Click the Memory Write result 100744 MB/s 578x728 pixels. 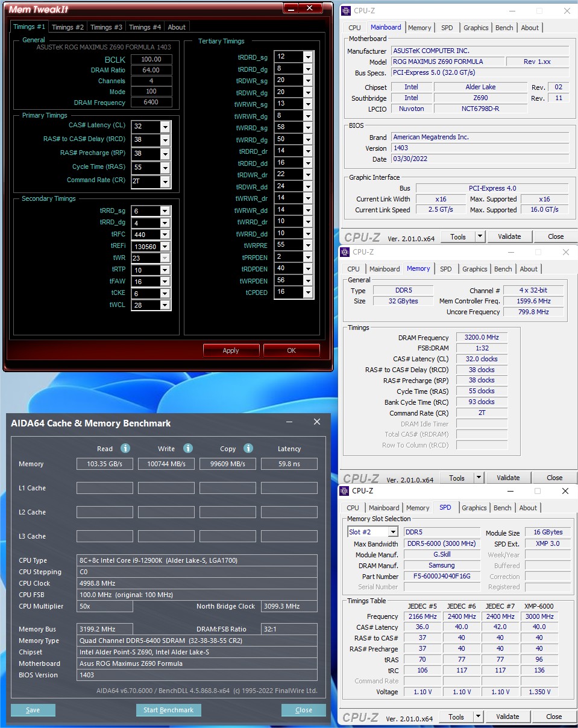coord(166,464)
